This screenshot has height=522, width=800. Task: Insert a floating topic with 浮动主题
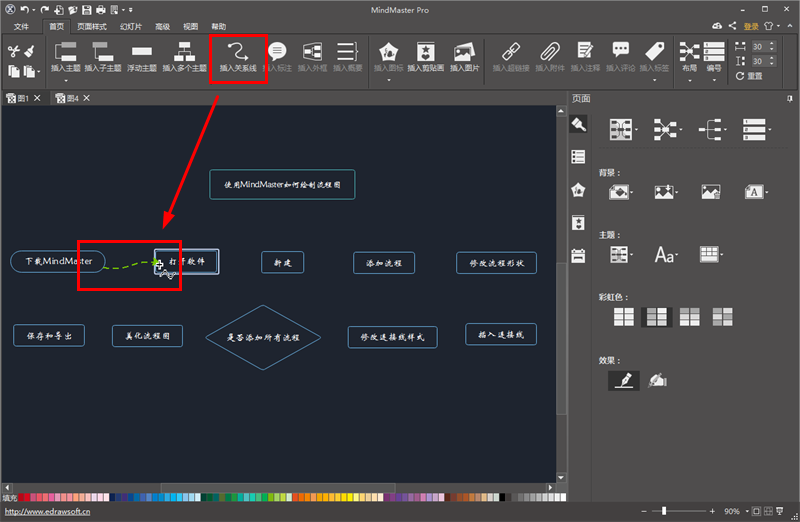pyautogui.click(x=142, y=56)
